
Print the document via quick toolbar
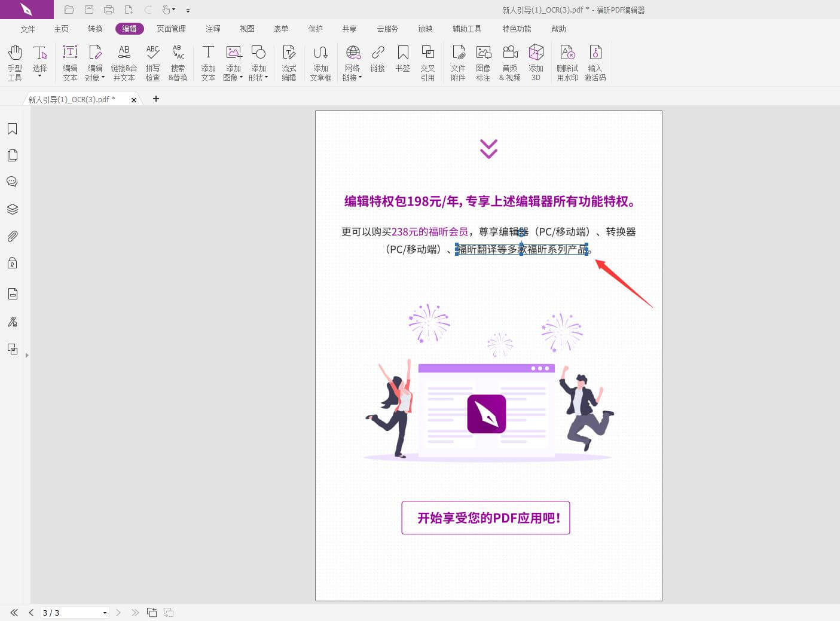[108, 10]
